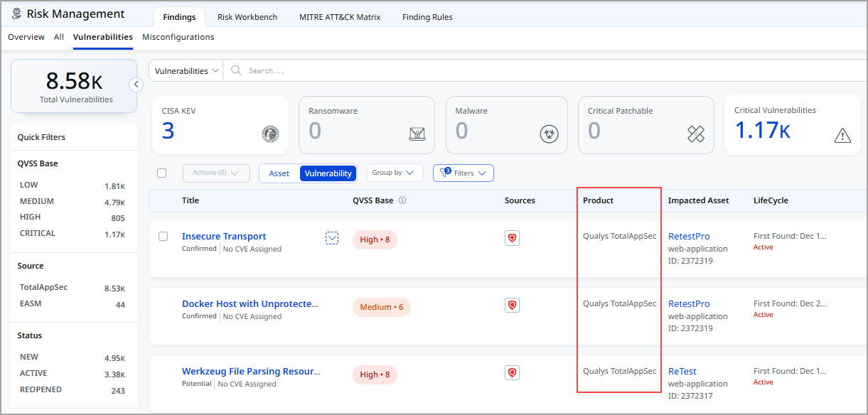Click the High • 8 badge for Insecure Transport
Screen dimensions: 868x415
tap(375, 239)
